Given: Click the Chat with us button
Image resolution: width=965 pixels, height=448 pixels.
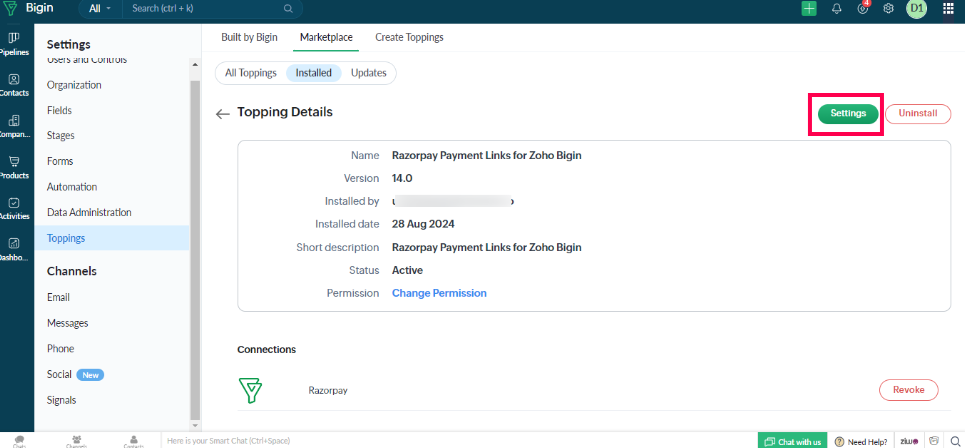Looking at the screenshot, I should click(x=793, y=441).
